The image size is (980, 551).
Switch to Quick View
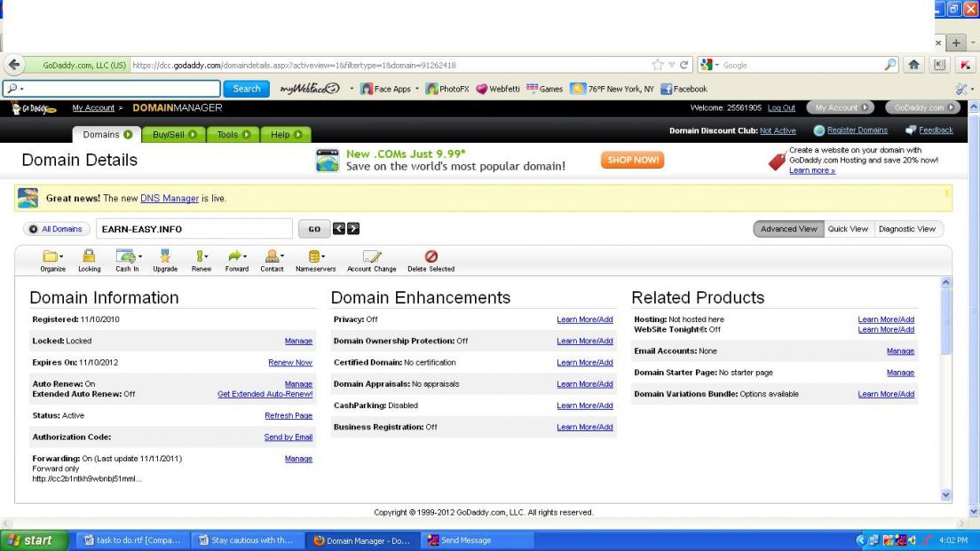(x=848, y=229)
